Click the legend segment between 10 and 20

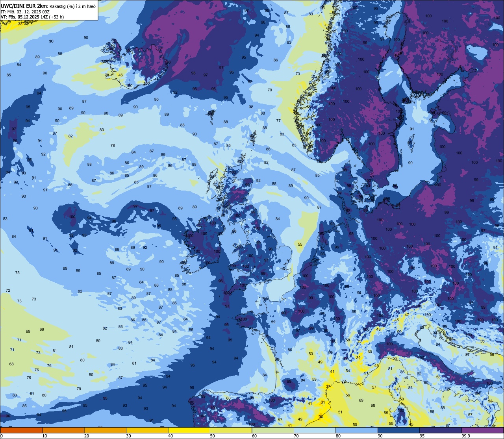(x=63, y=430)
